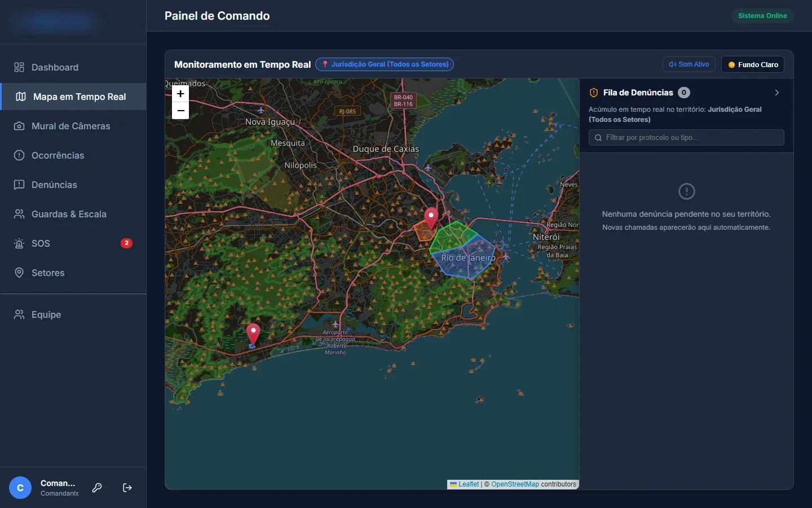
Task: Select Mapa em Tempo Real in sidebar
Action: click(73, 97)
